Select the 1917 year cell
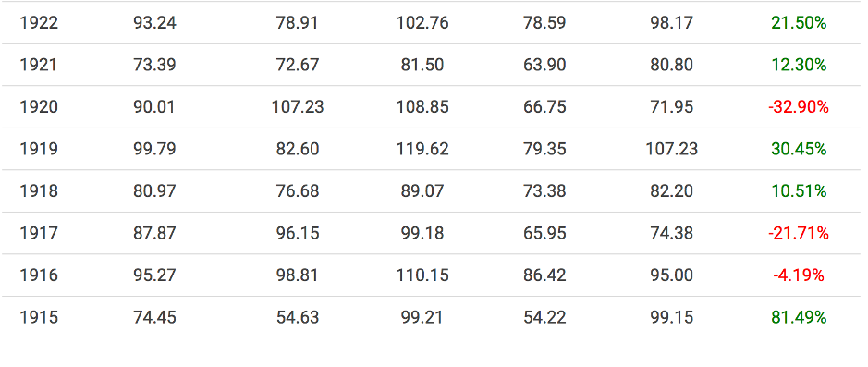This screenshot has height=367, width=868. click(38, 233)
